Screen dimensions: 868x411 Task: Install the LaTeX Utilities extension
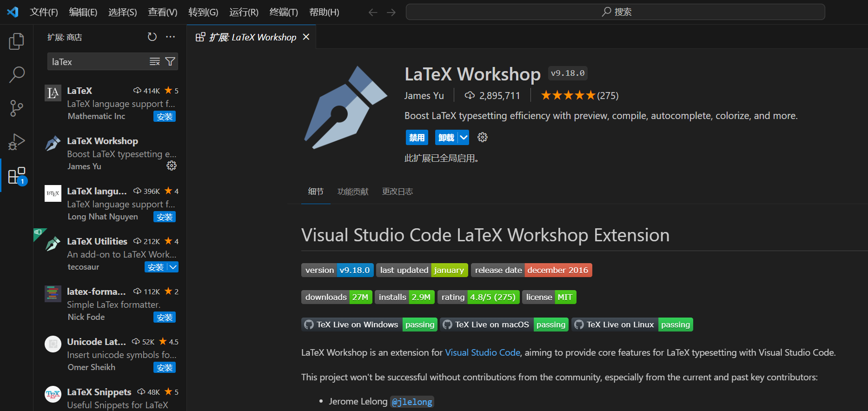[x=156, y=267]
